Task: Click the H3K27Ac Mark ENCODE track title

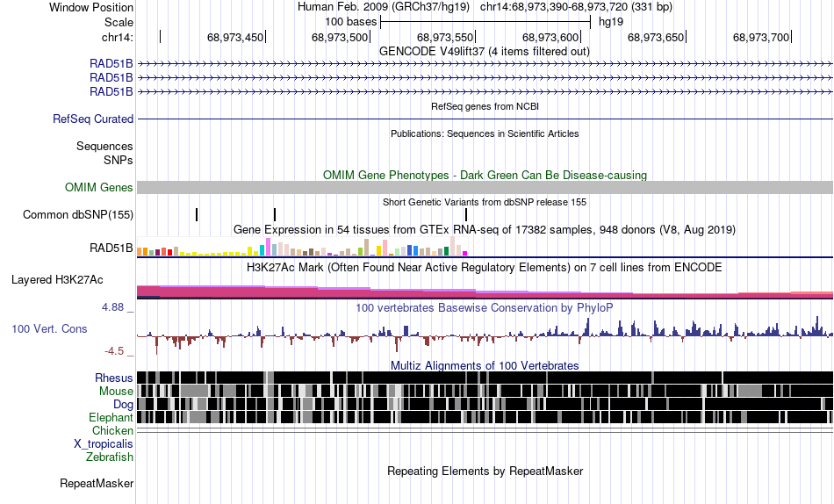Action: (x=485, y=267)
